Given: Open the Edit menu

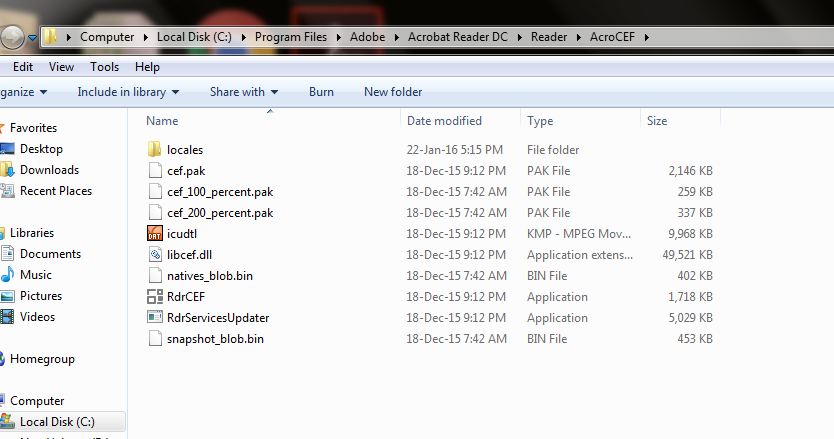Looking at the screenshot, I should pos(23,67).
